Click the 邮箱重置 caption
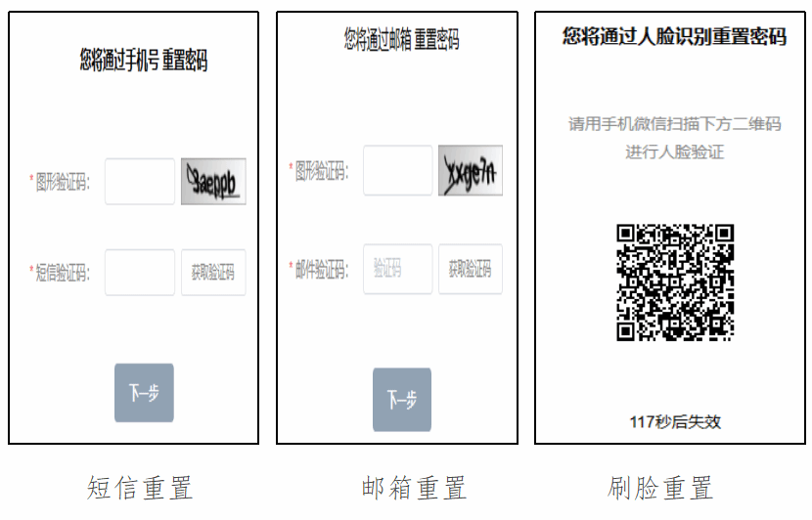 [414, 488]
